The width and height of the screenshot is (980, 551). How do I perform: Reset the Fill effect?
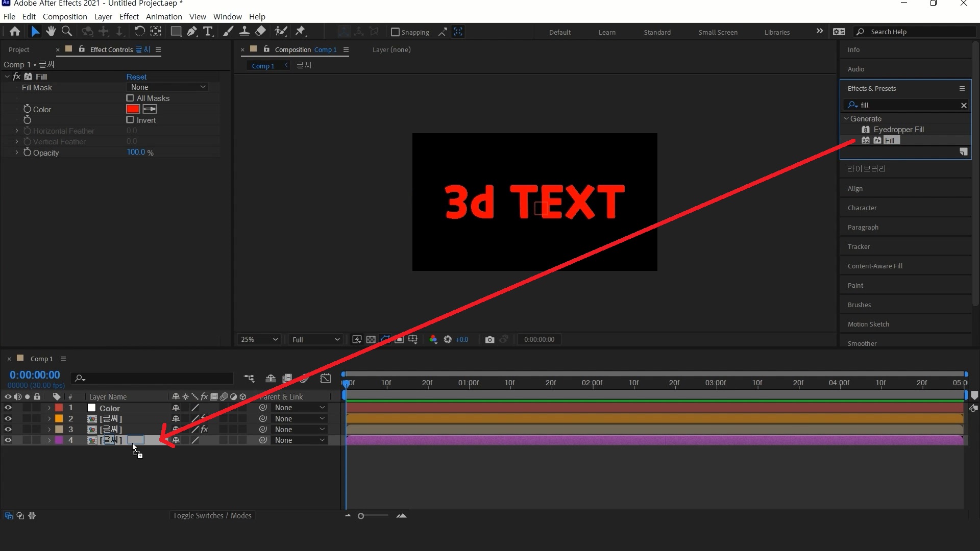136,77
